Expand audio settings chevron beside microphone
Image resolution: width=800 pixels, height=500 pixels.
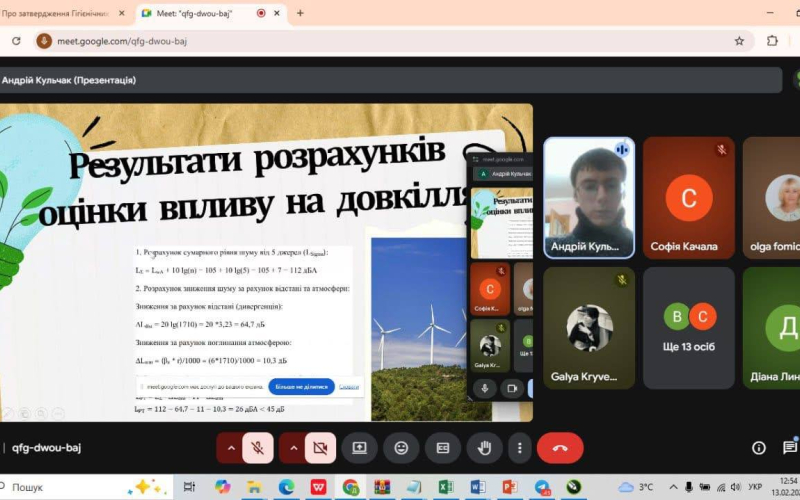click(231, 448)
